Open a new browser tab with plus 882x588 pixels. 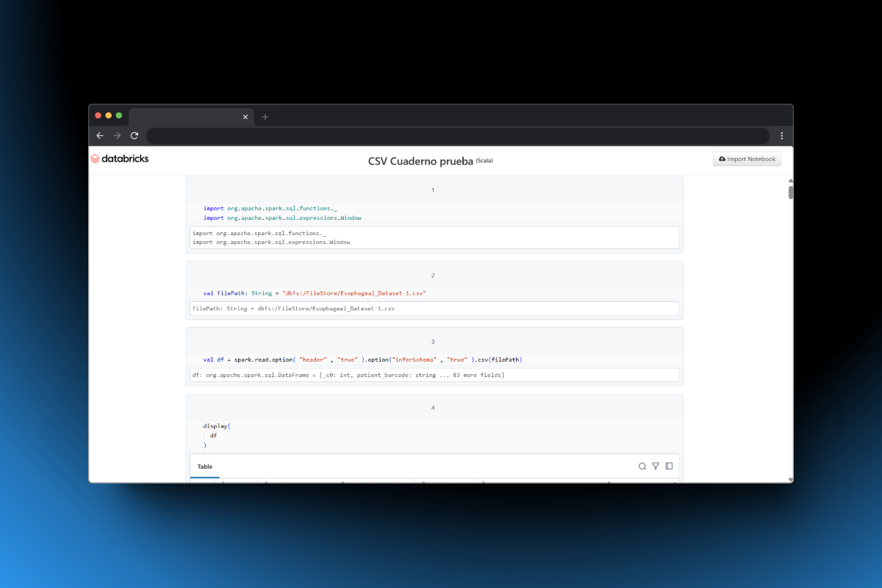(265, 117)
